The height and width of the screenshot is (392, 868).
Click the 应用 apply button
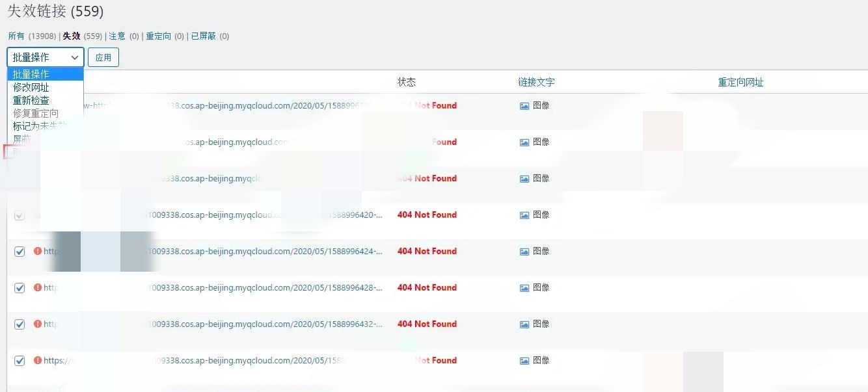[x=103, y=57]
